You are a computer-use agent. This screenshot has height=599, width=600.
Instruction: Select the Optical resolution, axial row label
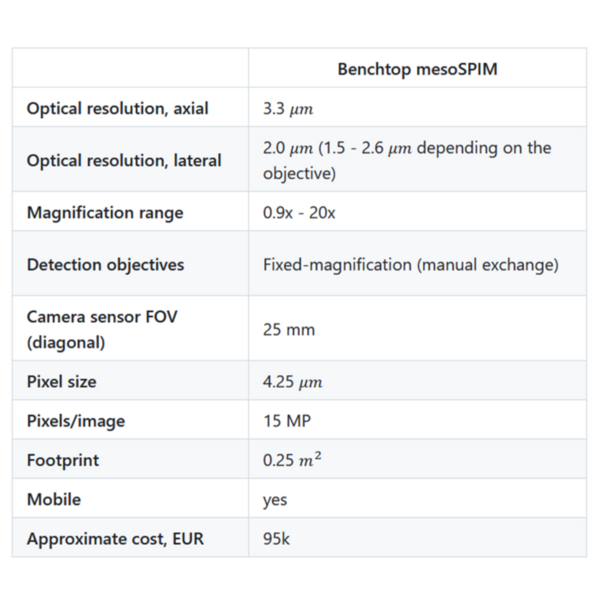(x=117, y=108)
